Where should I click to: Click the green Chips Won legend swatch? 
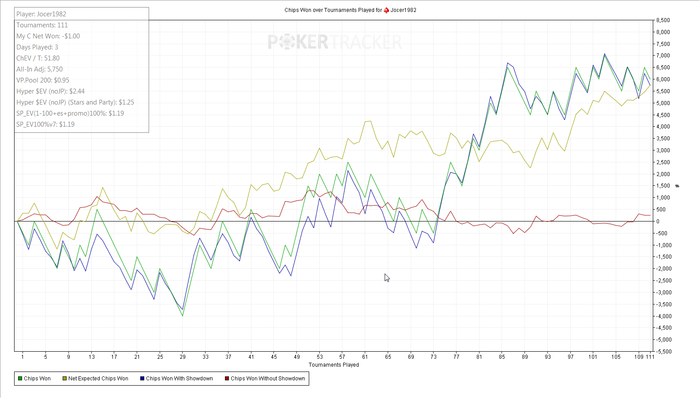click(x=20, y=378)
